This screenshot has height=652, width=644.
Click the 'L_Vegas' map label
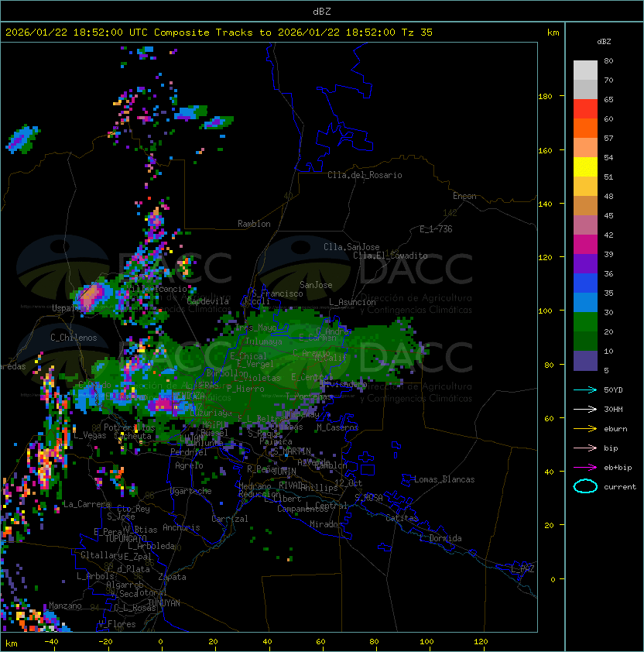coord(91,435)
